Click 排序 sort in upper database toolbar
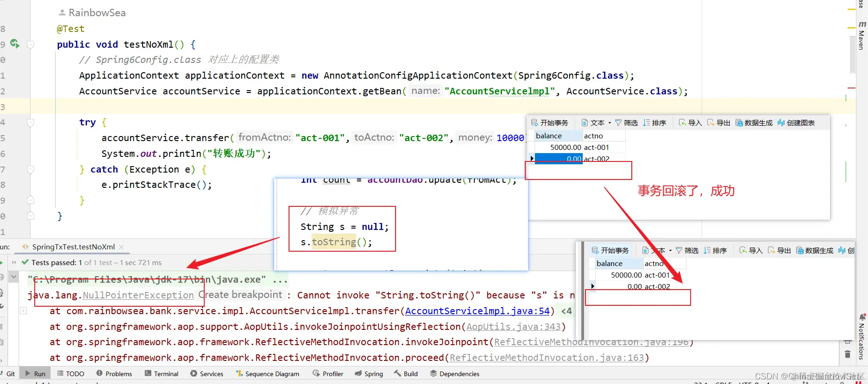The image size is (868, 384). click(x=654, y=123)
